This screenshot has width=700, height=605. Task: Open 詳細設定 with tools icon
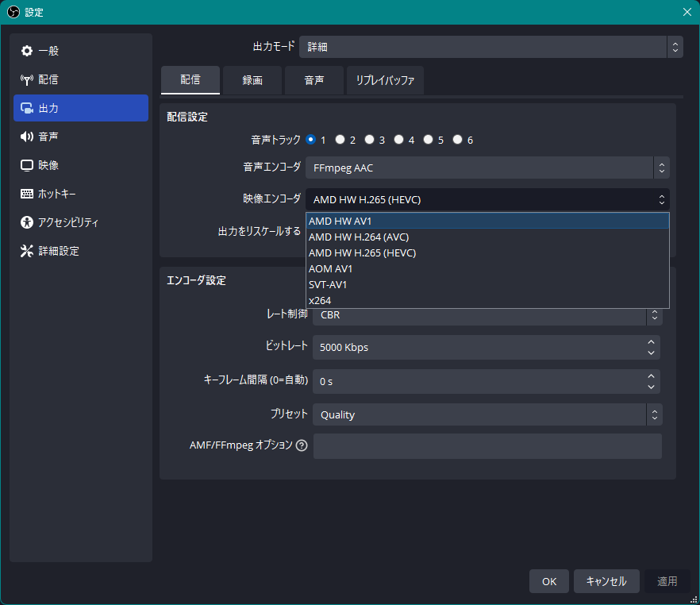(x=81, y=251)
